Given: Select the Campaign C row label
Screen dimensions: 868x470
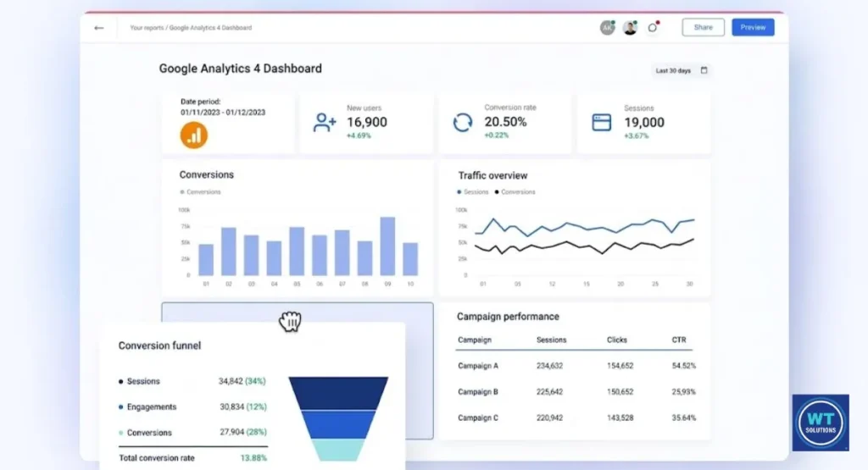Looking at the screenshot, I should pos(478,418).
